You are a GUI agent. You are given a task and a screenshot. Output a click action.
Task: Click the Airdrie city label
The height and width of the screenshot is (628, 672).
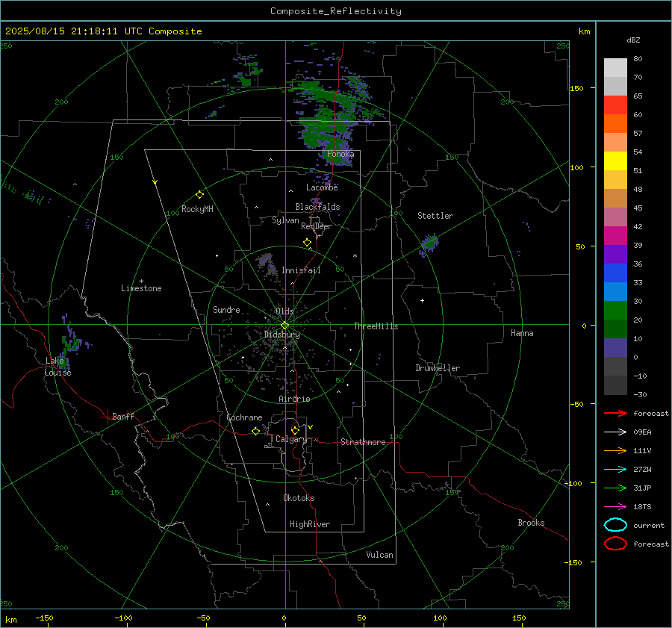click(x=294, y=399)
